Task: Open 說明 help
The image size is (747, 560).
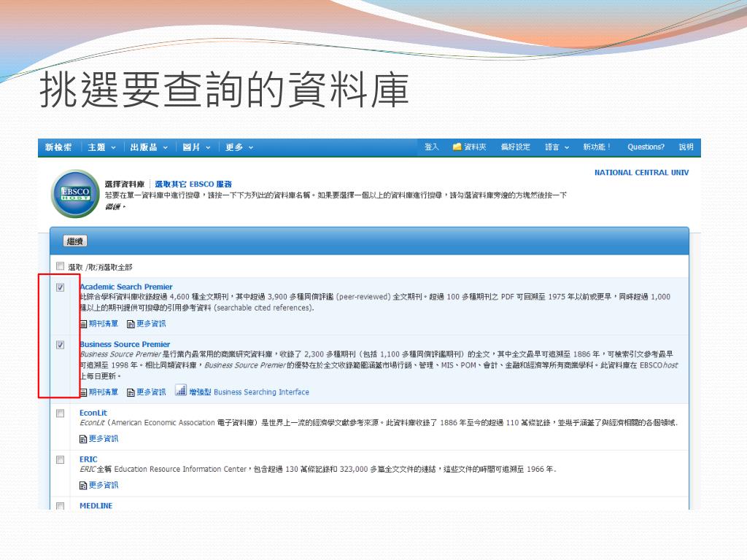Action: click(686, 147)
